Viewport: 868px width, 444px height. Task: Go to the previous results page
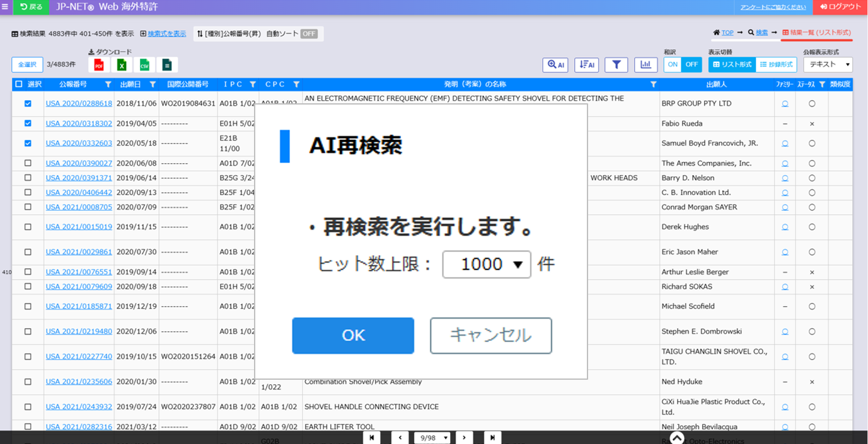[400, 437]
